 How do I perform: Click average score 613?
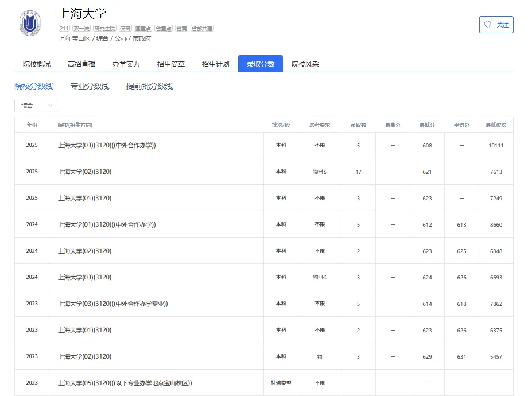point(462,224)
